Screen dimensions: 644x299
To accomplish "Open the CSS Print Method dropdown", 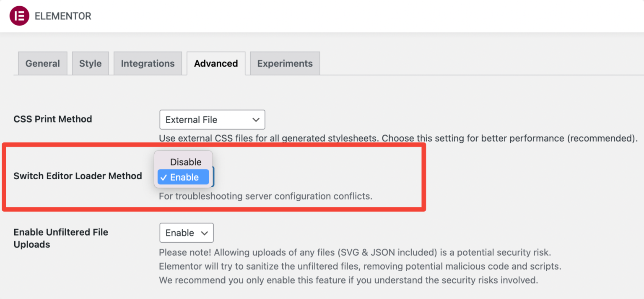I will click(212, 120).
